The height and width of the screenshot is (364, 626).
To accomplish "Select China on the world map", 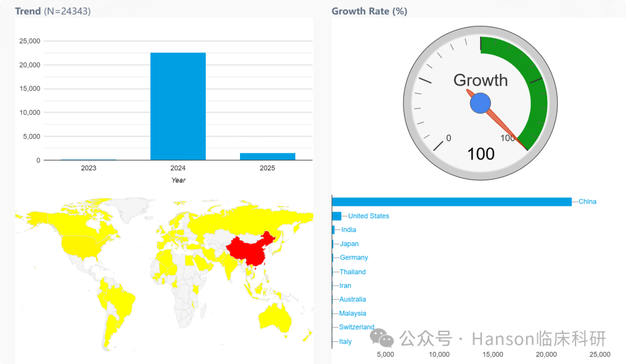I will 249,249.
